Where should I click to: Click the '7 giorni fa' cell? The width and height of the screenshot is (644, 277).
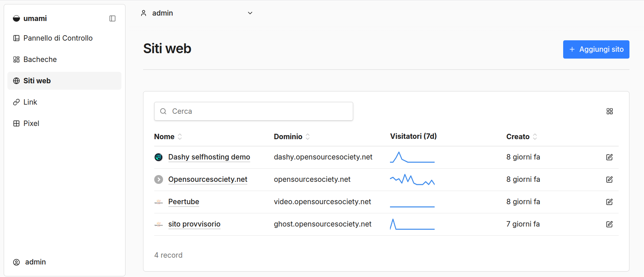tap(523, 224)
